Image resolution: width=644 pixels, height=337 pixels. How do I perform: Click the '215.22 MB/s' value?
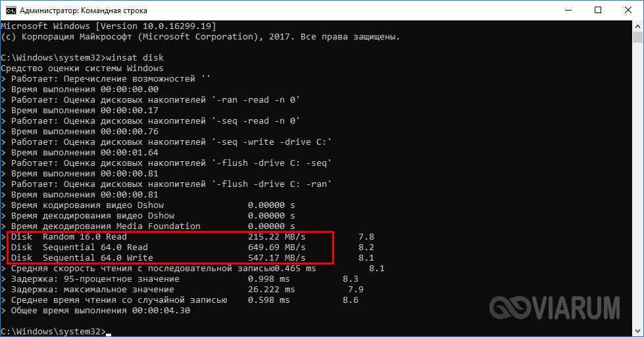(277, 237)
